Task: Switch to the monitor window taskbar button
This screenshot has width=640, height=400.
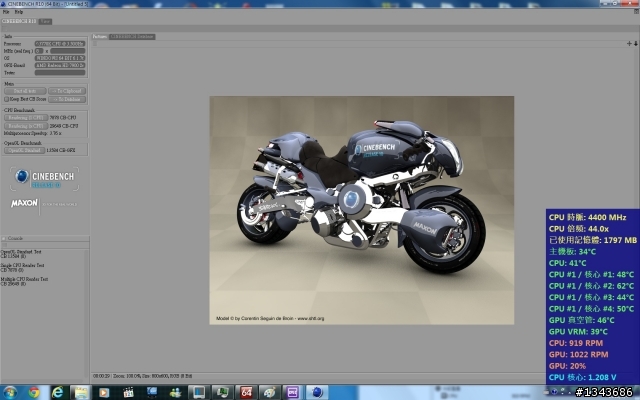Action: [x=199, y=393]
